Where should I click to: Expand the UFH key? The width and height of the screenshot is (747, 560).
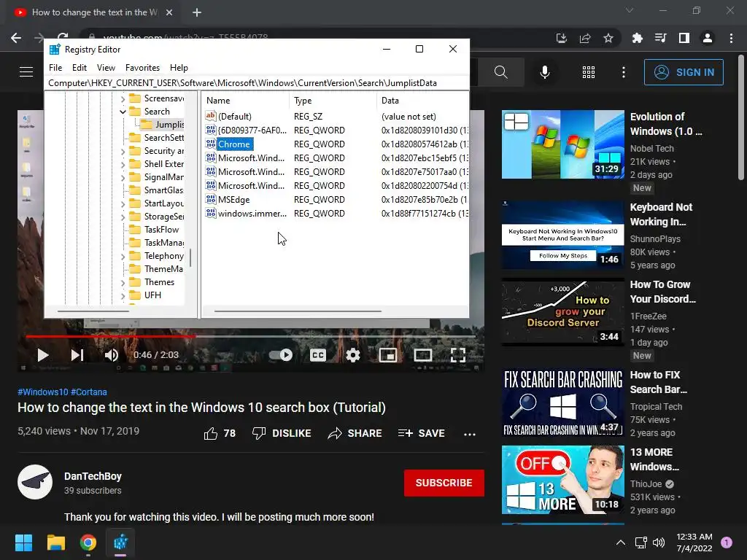[123, 296]
